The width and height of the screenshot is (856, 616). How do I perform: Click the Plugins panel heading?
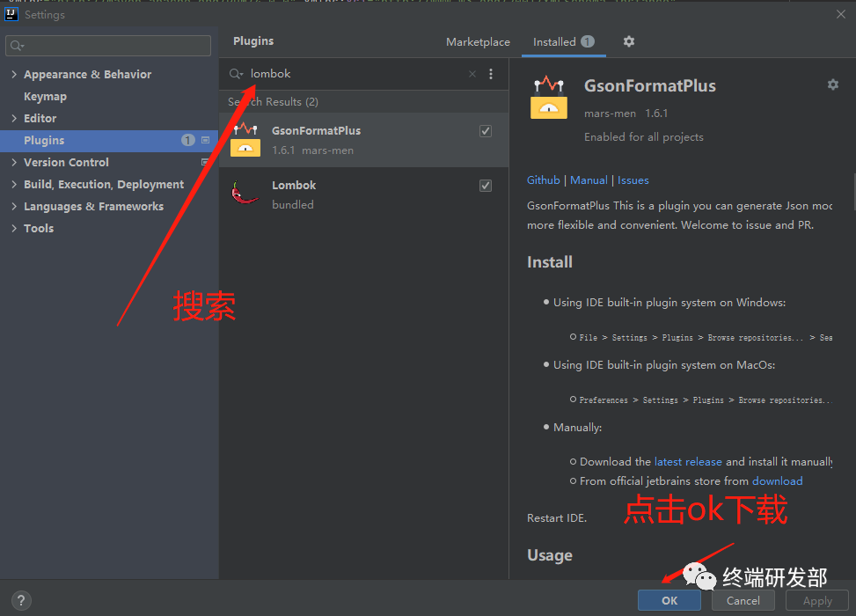(253, 41)
